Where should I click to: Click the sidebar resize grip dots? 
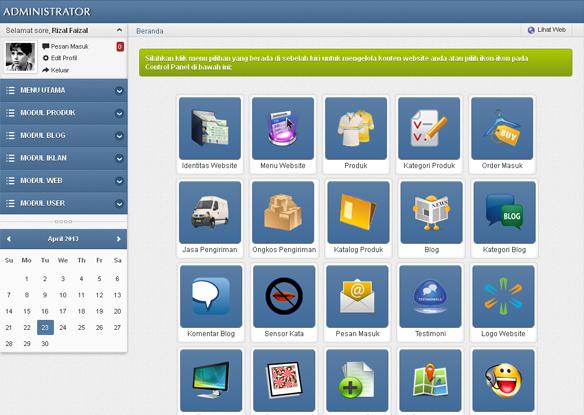(63, 222)
